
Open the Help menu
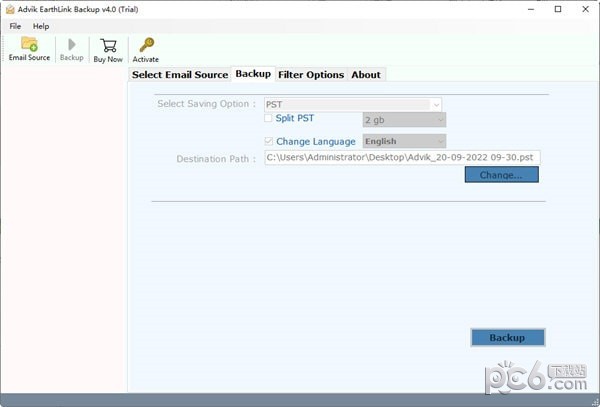coord(41,26)
